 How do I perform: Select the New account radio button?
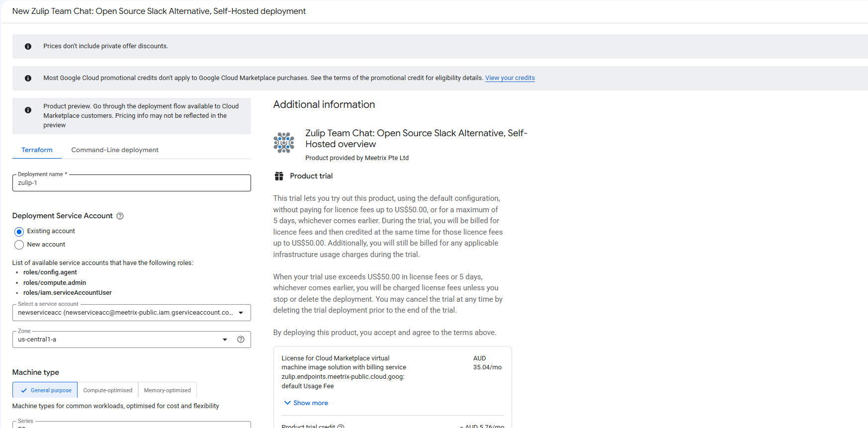tap(19, 245)
